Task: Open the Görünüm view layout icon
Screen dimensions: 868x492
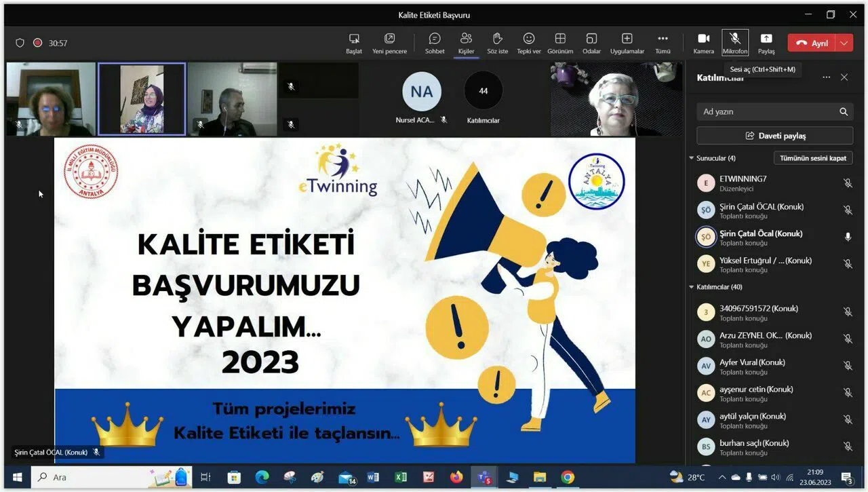Action: [x=560, y=39]
